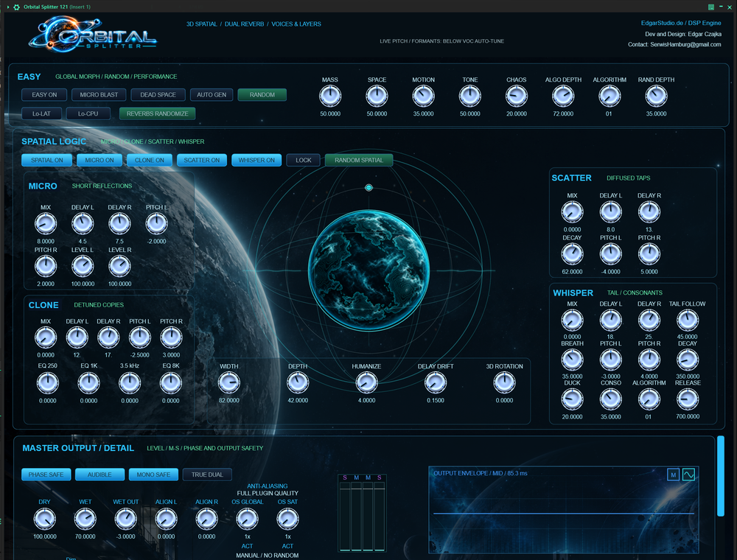Click the EQ 250 knob in Clone
Screen dimensions: 737x560
pyautogui.click(x=47, y=383)
